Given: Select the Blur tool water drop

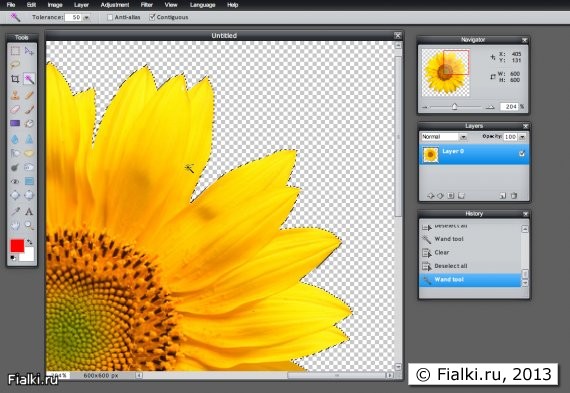Looking at the screenshot, I should point(15,139).
